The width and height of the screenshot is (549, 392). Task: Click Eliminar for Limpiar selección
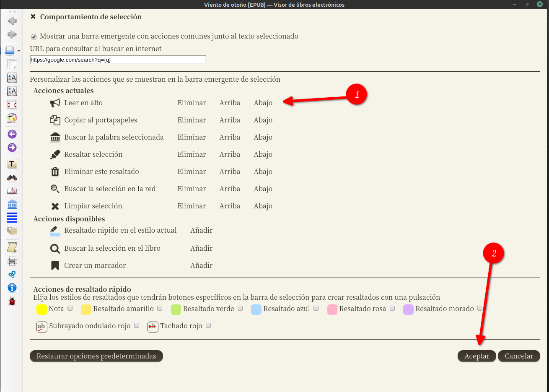coord(192,206)
